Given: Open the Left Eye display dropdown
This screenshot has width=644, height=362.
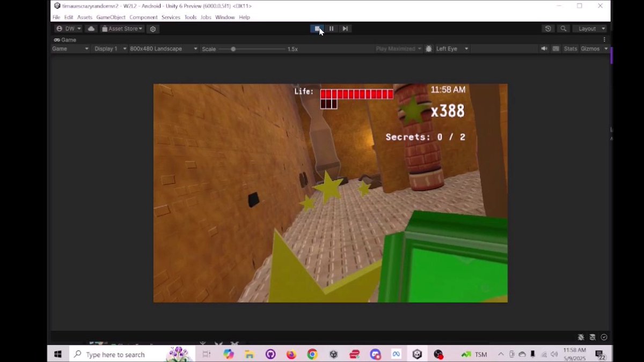Looking at the screenshot, I should (451, 48).
